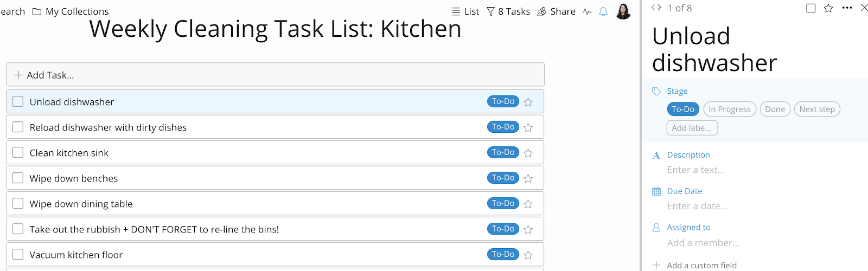The width and height of the screenshot is (868, 271).
Task: Set stage to Done
Action: (775, 109)
